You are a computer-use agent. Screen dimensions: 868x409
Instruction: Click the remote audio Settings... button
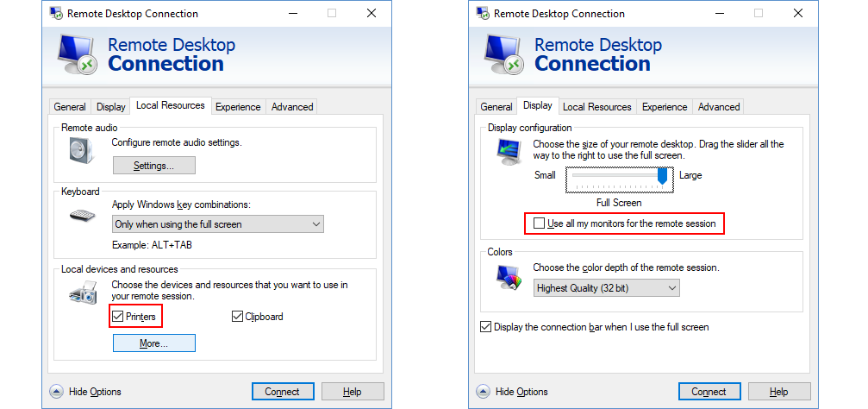pos(154,165)
